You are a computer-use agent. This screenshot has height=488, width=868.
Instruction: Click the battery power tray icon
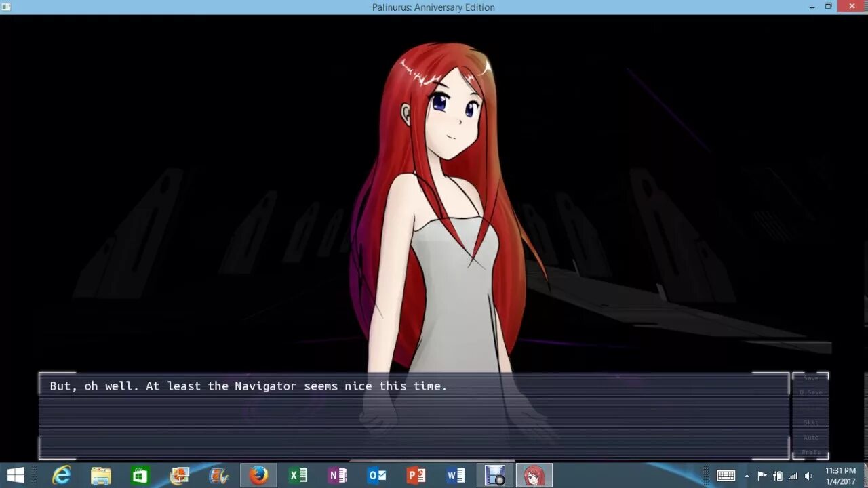778,476
